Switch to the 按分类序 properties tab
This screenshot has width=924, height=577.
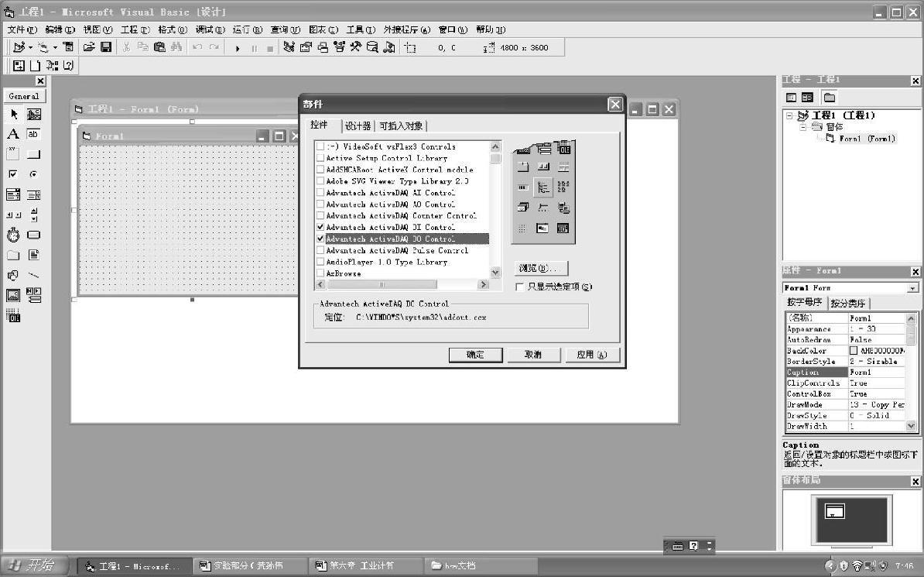848,304
